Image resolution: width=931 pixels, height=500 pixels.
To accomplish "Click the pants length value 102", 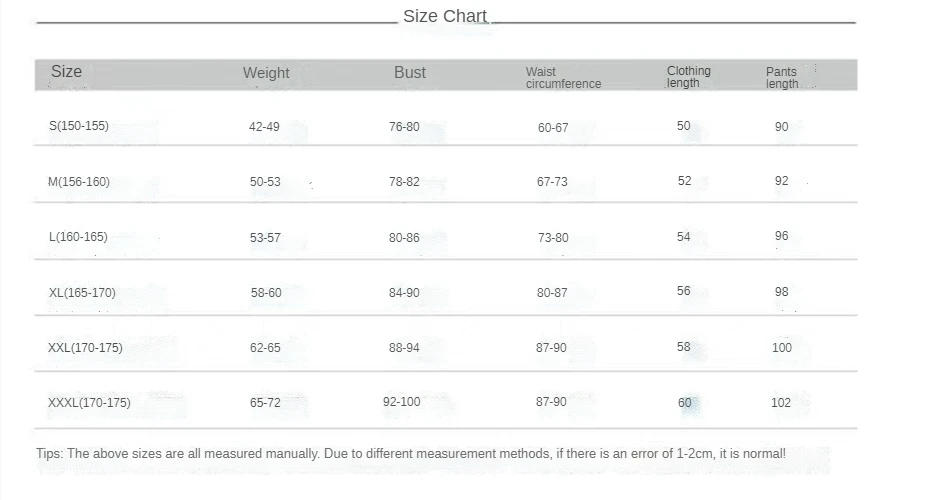I will click(x=781, y=403).
